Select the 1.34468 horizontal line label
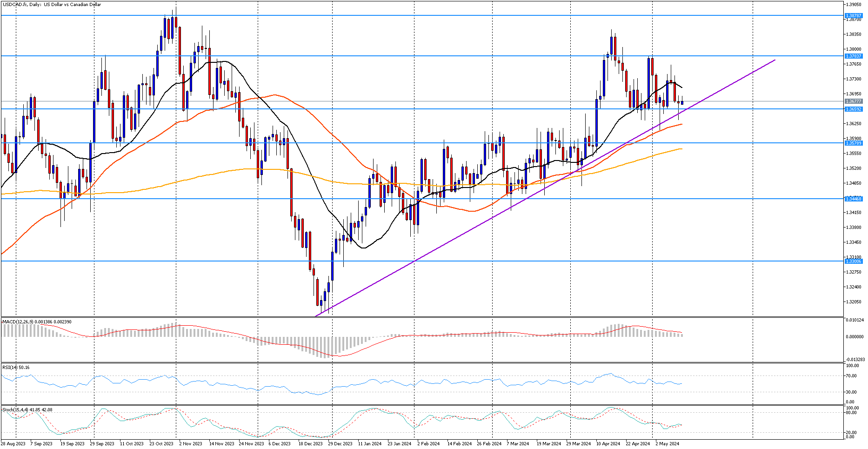The height and width of the screenshot is (449, 868). [x=854, y=199]
